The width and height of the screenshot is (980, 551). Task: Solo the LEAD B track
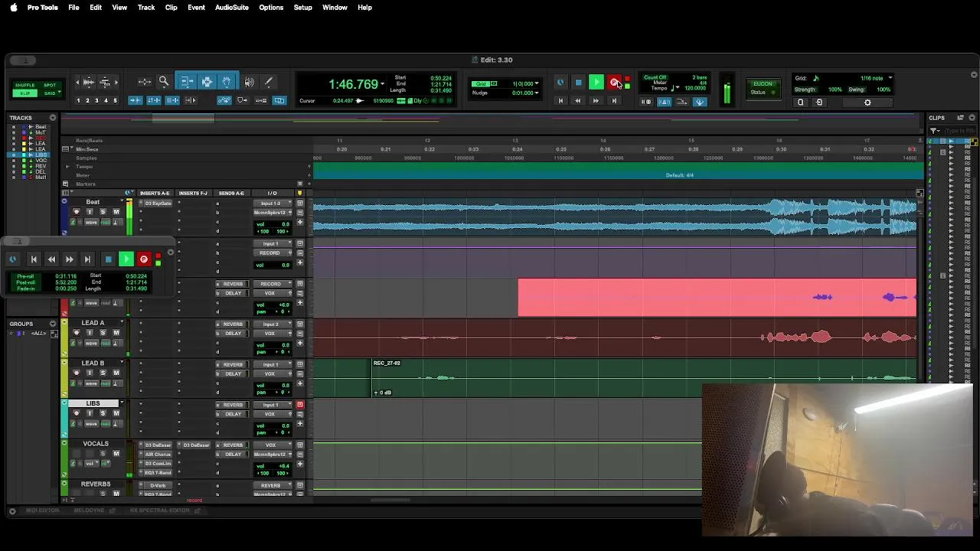[x=103, y=373]
